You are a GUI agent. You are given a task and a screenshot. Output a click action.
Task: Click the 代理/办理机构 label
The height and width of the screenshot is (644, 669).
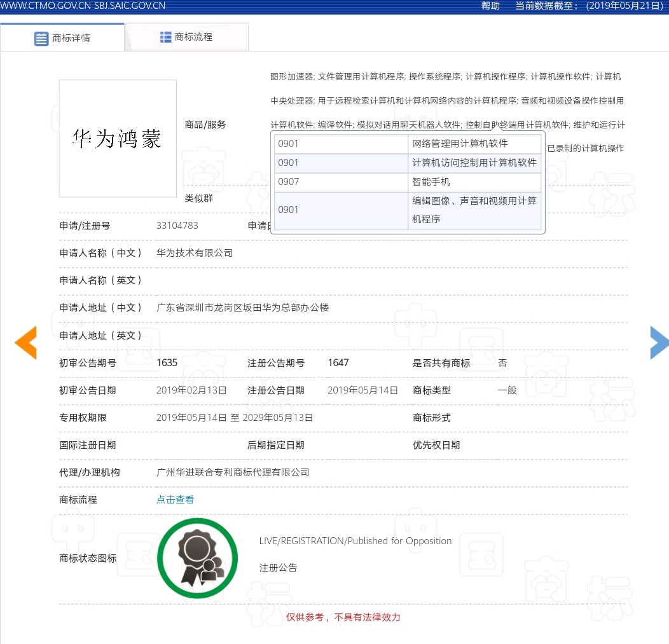tap(90, 472)
